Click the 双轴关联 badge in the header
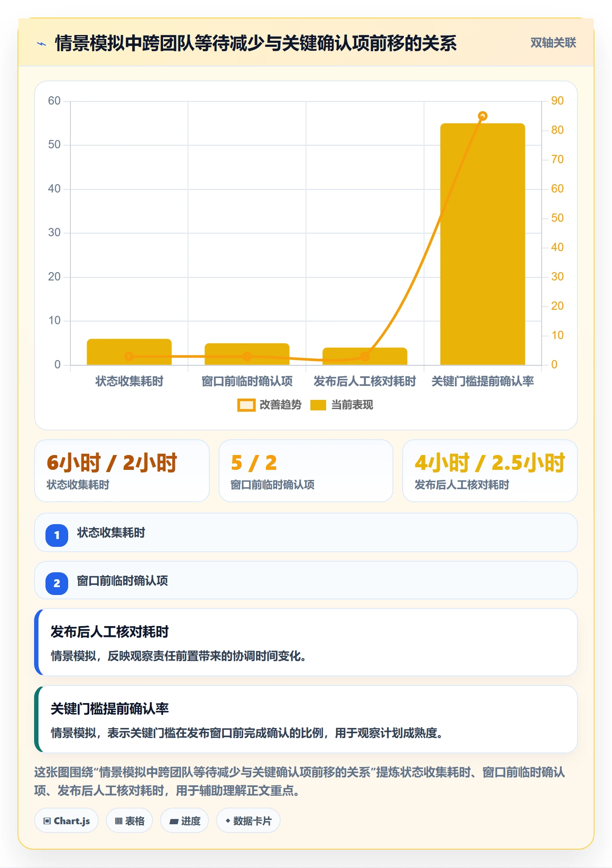 coord(553,43)
